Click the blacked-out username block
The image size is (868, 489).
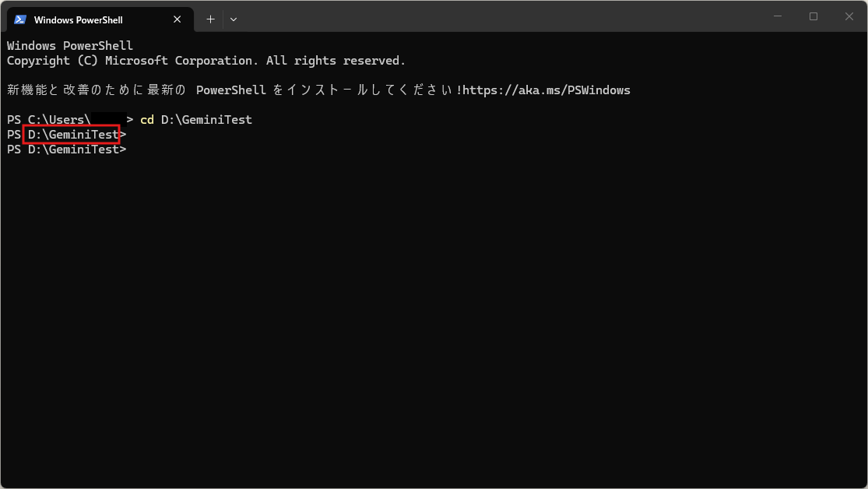click(106, 119)
